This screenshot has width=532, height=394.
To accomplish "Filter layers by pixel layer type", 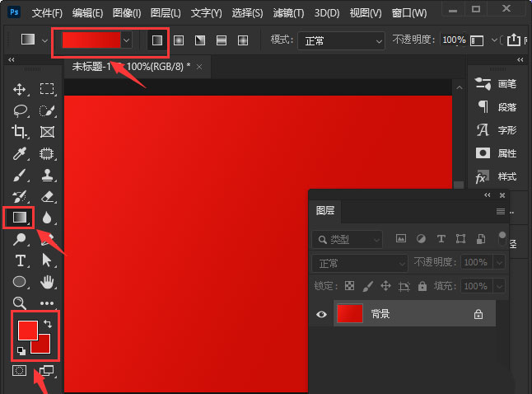I will pyautogui.click(x=401, y=238).
